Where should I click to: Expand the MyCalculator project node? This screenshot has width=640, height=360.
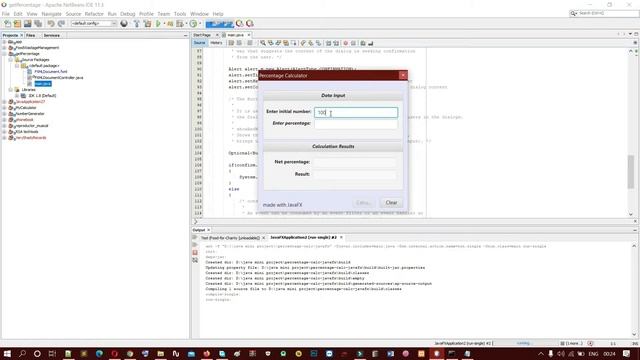point(4,108)
